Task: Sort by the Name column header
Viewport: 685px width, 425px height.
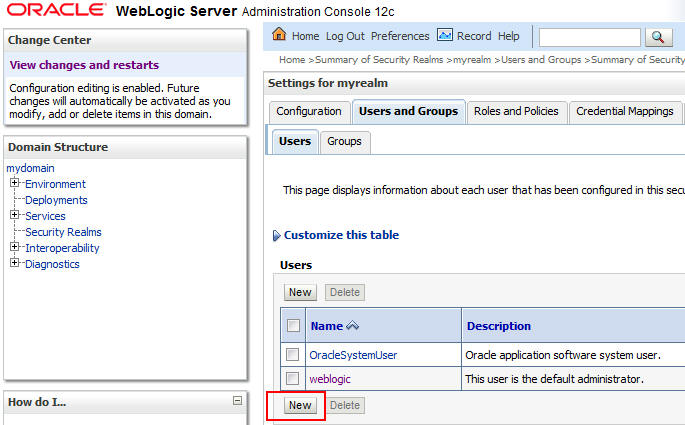Action: click(327, 326)
